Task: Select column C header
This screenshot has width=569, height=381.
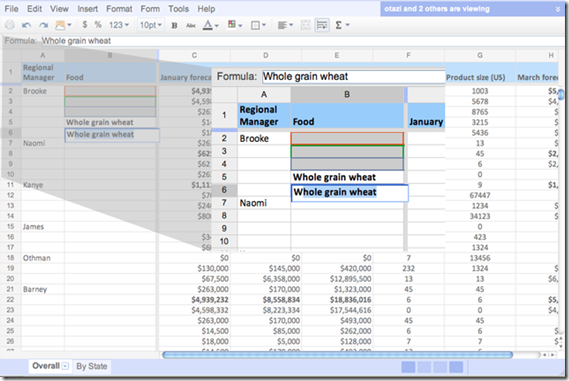Action: point(194,55)
